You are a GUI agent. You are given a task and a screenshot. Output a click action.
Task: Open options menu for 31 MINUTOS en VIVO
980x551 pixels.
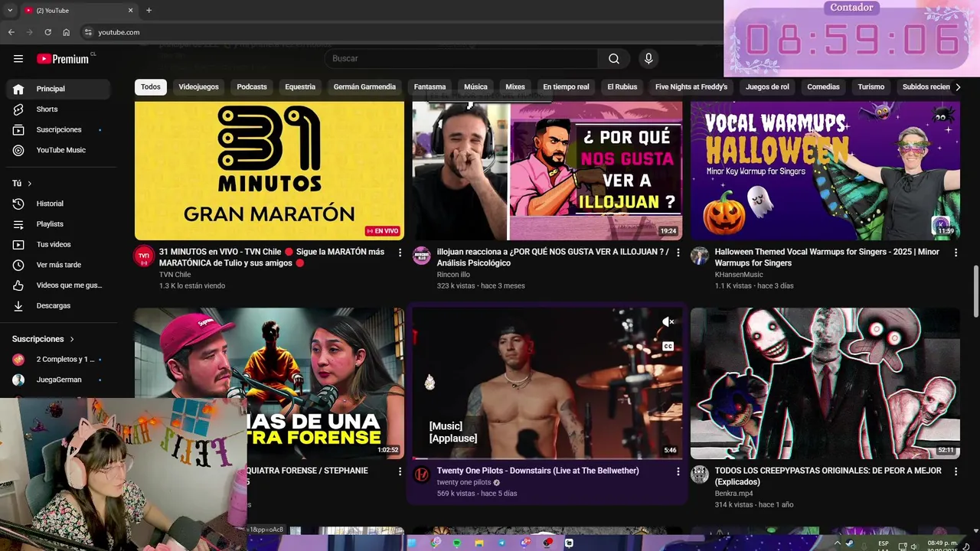click(400, 253)
